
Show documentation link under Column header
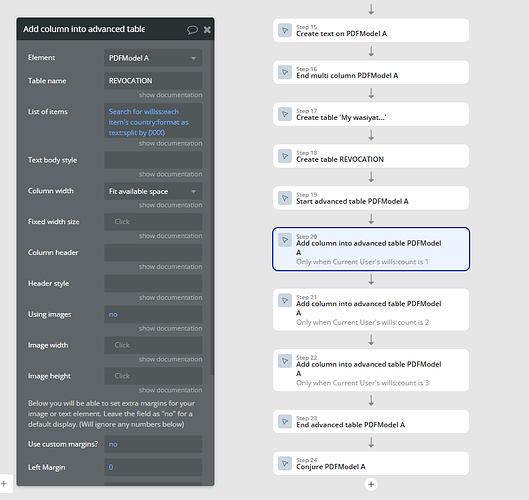coord(171,267)
